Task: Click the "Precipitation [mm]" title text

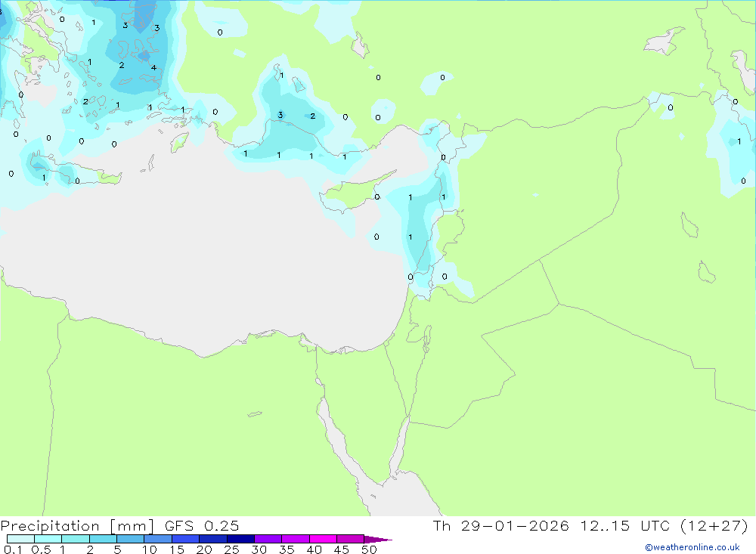Action: point(77,526)
